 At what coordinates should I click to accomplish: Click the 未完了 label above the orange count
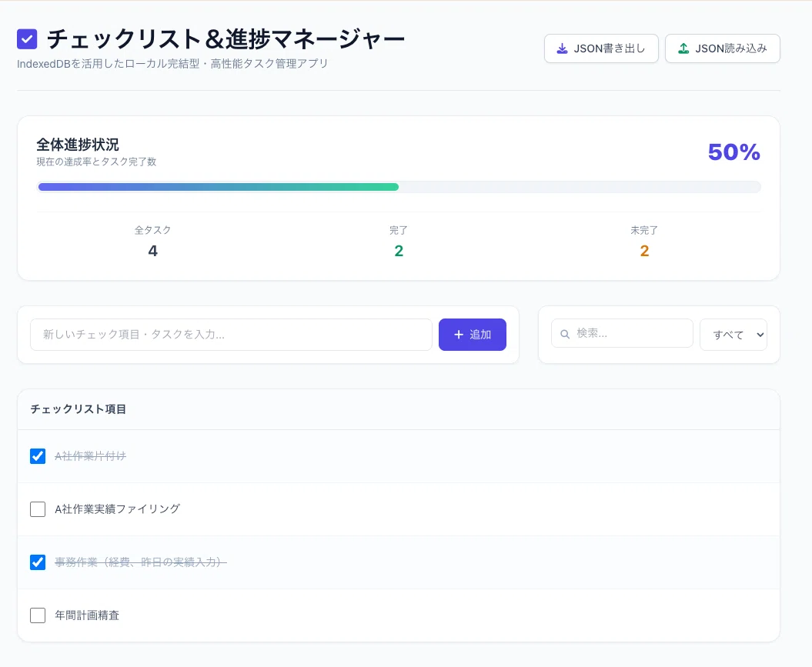point(644,230)
